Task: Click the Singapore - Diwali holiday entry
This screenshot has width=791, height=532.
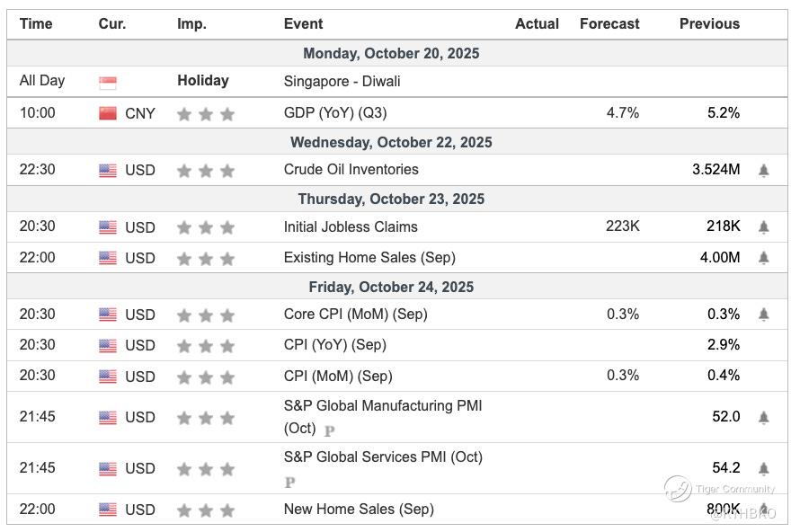Action: click(x=342, y=81)
